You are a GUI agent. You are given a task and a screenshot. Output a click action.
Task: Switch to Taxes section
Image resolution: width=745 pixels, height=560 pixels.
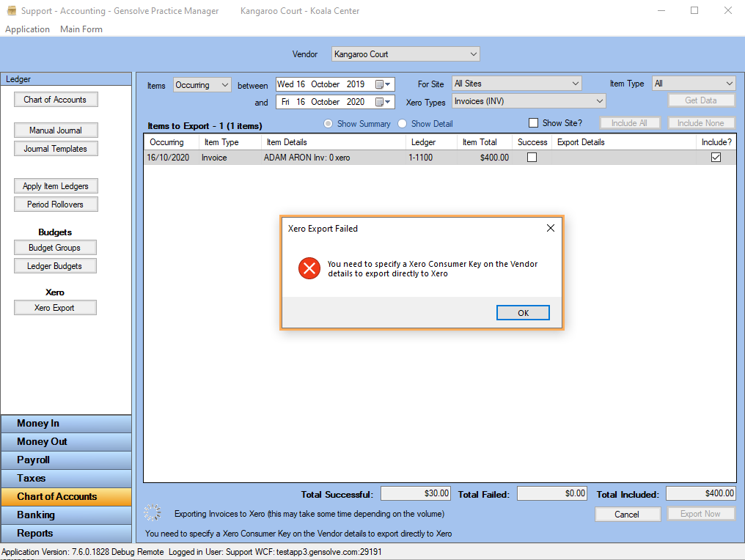tap(67, 479)
